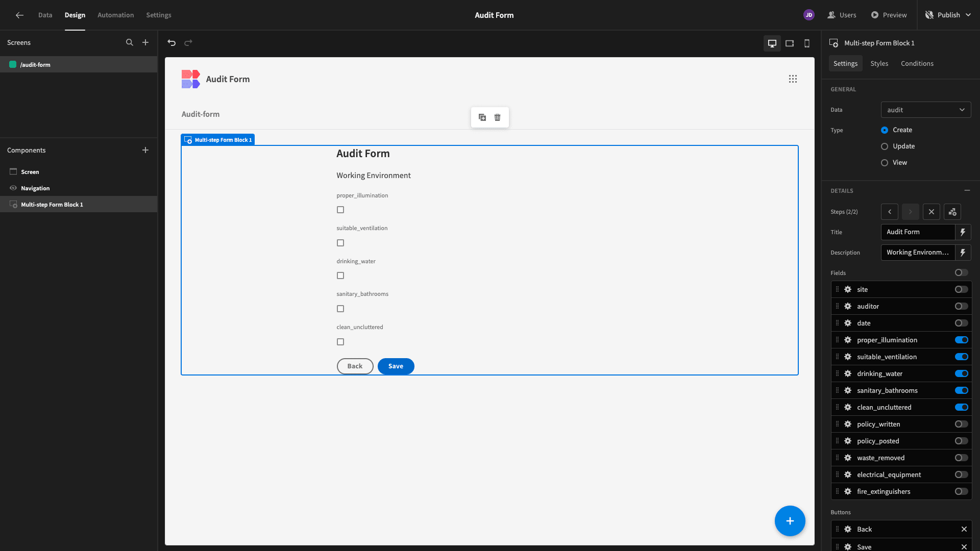The image size is (980, 551).
Task: Select the Conditions tab in right panel
Action: point(917,63)
